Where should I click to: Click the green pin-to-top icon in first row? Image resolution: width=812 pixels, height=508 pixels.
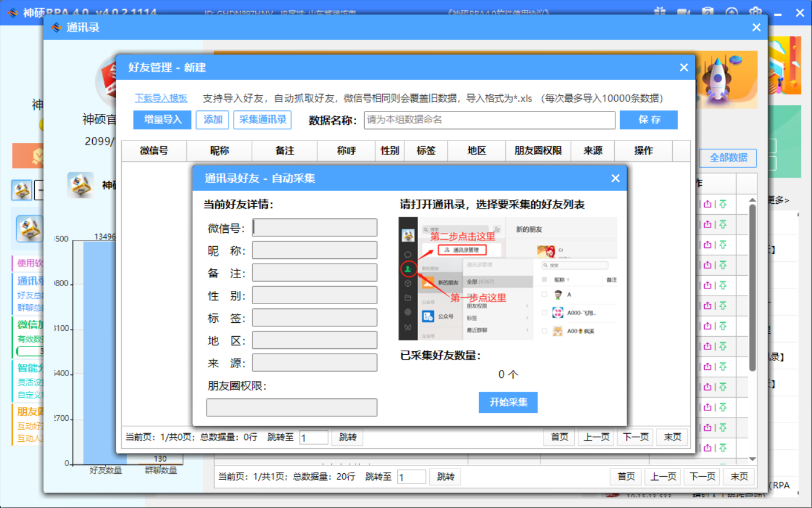point(723,204)
